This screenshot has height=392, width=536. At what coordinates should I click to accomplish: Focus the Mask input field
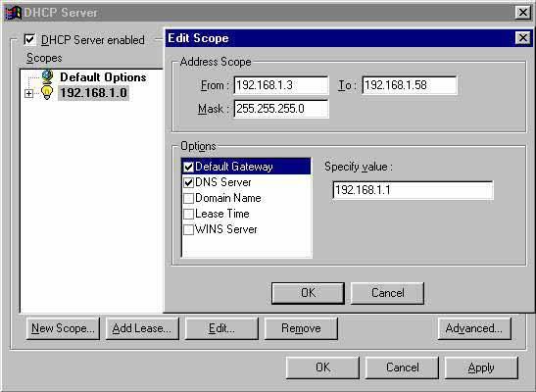(281, 109)
